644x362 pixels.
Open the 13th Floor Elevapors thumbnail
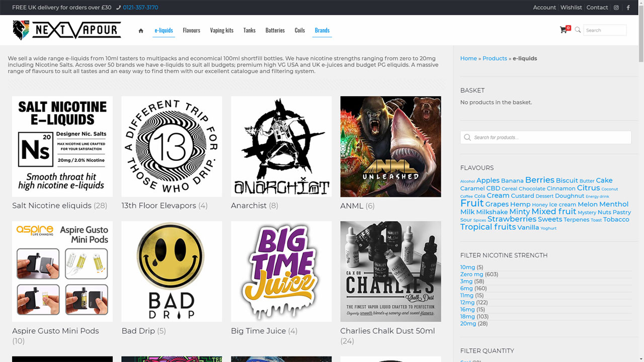172,146
